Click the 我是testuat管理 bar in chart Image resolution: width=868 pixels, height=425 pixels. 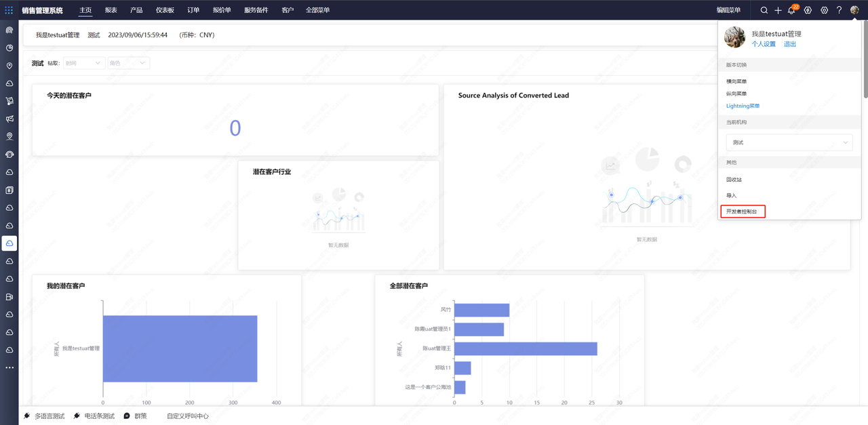pos(180,348)
